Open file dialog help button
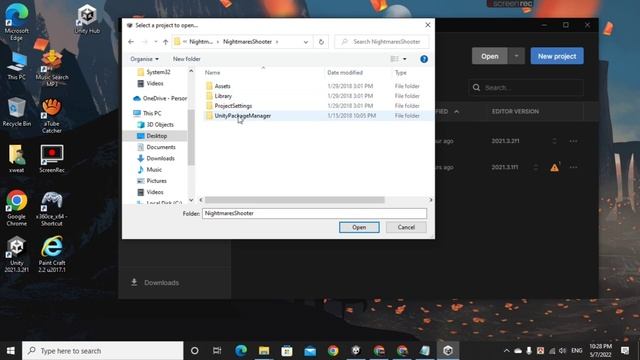The image size is (640, 360). pyautogui.click(x=424, y=59)
